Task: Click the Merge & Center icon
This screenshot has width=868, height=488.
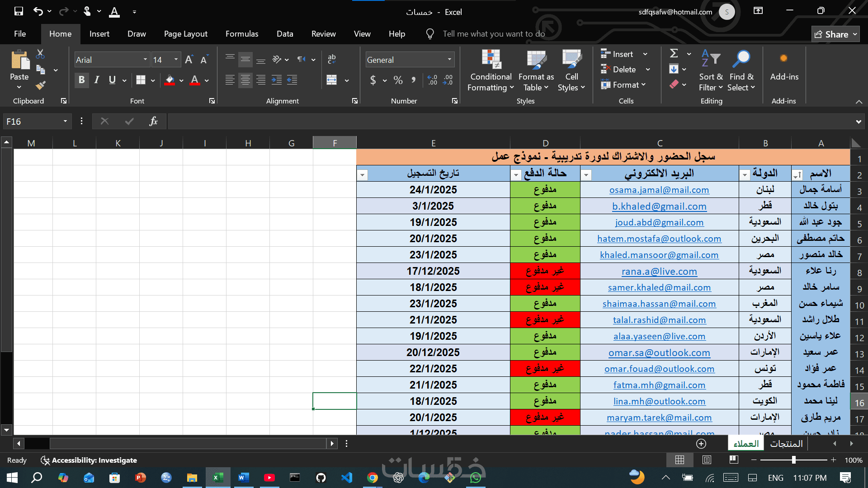Action: point(332,80)
